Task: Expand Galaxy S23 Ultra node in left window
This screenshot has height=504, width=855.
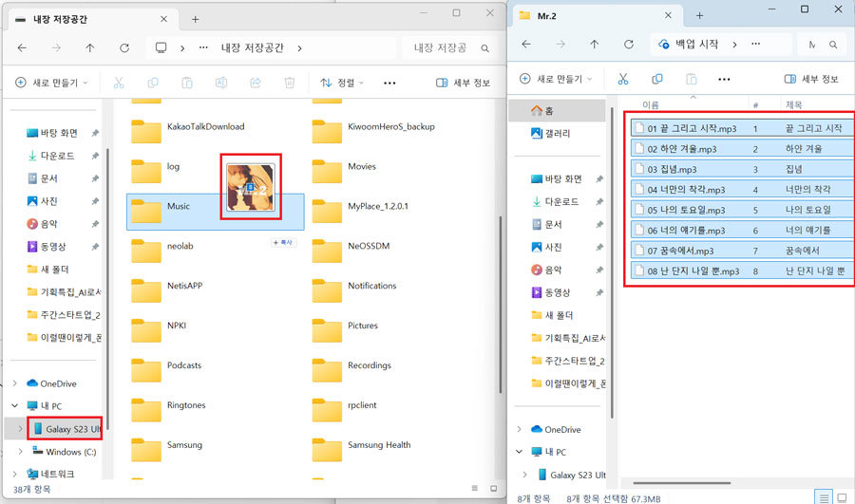Action: pyautogui.click(x=22, y=429)
